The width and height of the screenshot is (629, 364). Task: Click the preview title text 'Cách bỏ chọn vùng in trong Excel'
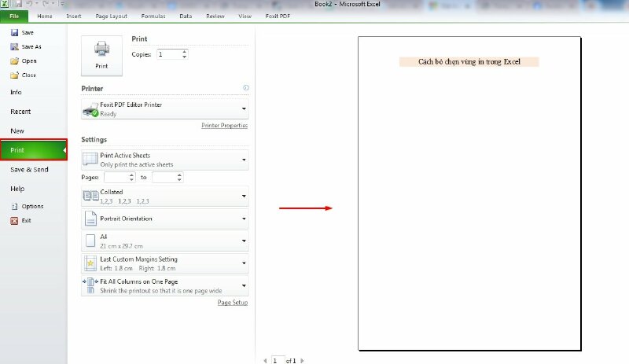[469, 62]
